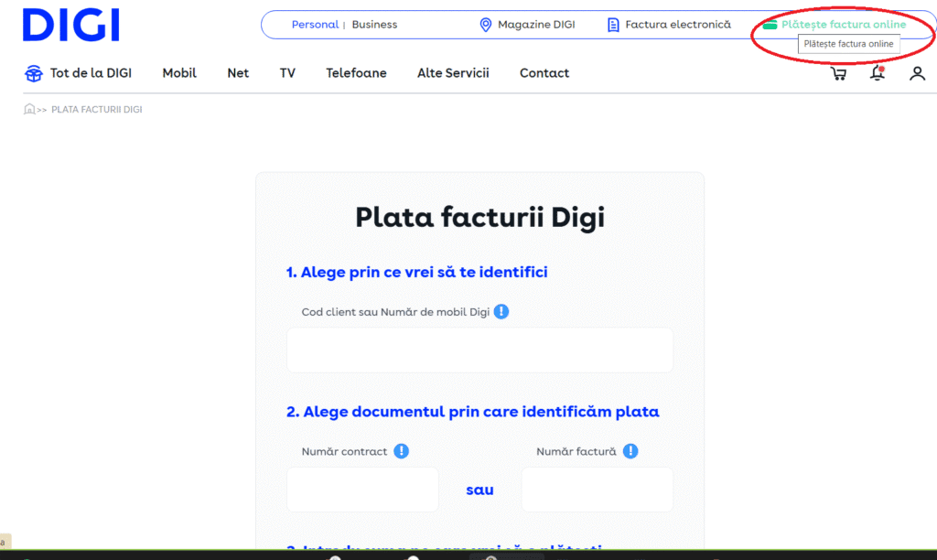Click the home icon in breadcrumb
The width and height of the screenshot is (937, 560).
click(28, 109)
